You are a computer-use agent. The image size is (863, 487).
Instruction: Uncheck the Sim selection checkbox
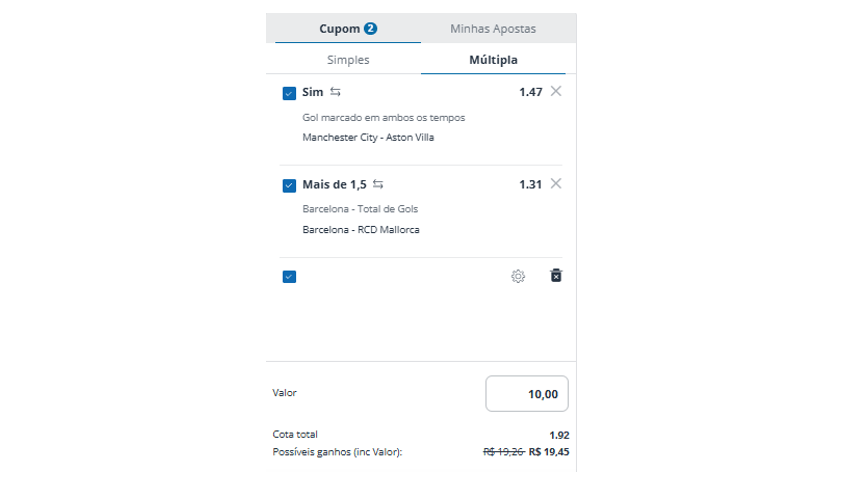point(289,93)
